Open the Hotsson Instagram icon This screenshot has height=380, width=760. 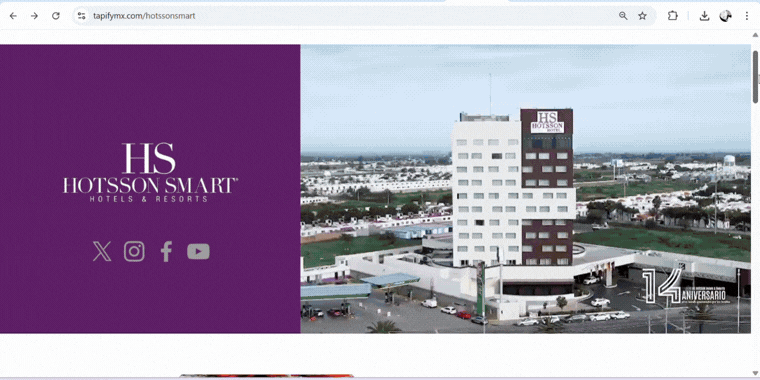click(134, 252)
